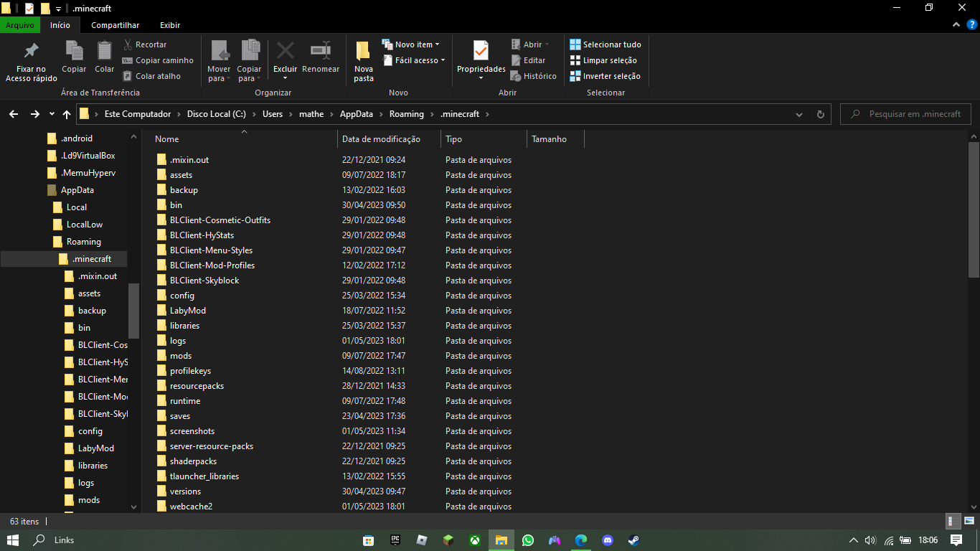Go back with the left arrow button

pyautogui.click(x=13, y=114)
